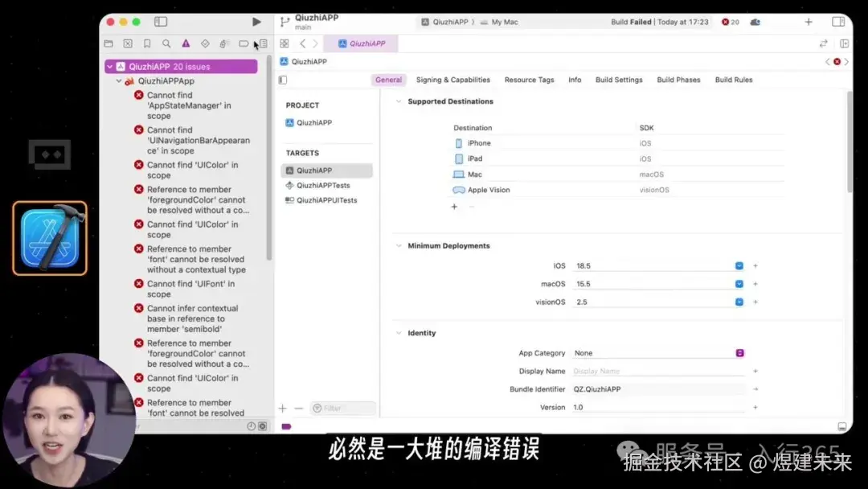Switch to the General tab
Image resolution: width=868 pixels, height=489 pixels.
click(389, 80)
